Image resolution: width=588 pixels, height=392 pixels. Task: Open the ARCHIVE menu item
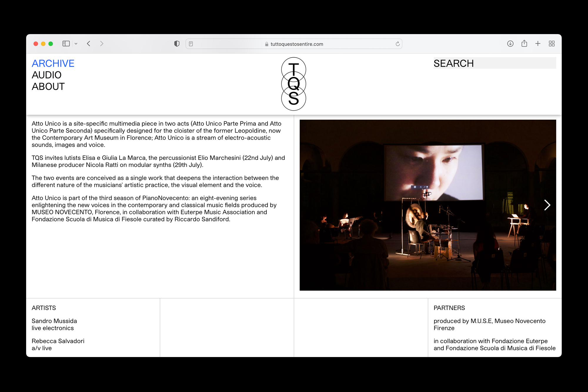click(x=53, y=64)
